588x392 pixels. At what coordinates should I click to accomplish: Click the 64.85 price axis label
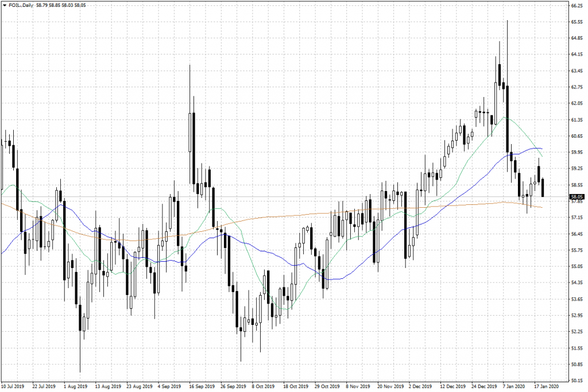[577, 38]
